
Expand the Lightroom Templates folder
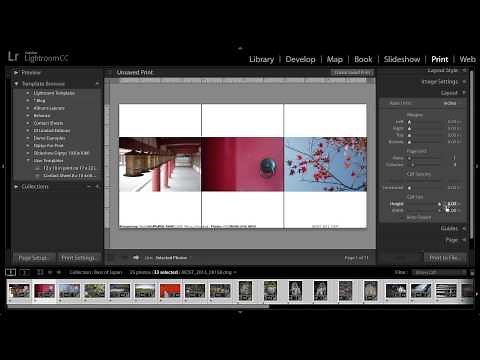pos(28,93)
